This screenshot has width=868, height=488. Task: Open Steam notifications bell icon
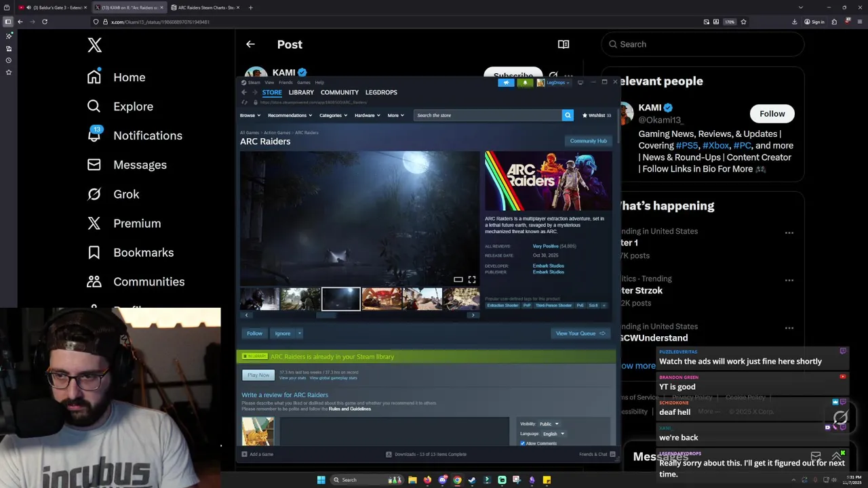click(x=525, y=83)
